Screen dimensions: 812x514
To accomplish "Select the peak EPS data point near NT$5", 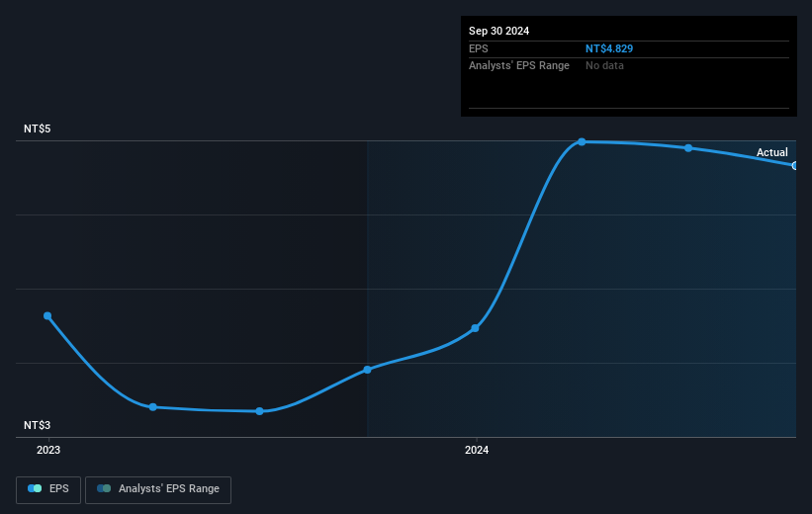I will point(582,141).
